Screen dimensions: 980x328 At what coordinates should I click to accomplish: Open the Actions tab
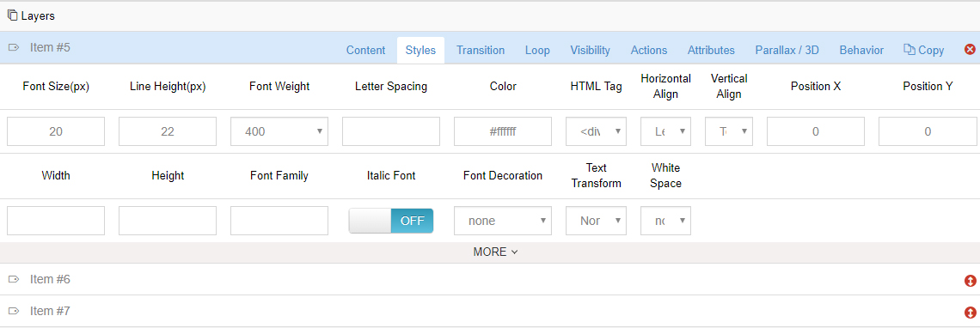[649, 50]
